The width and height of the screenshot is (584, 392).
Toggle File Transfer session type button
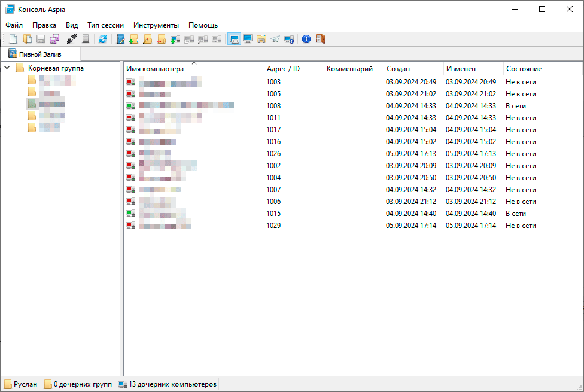tap(261, 39)
